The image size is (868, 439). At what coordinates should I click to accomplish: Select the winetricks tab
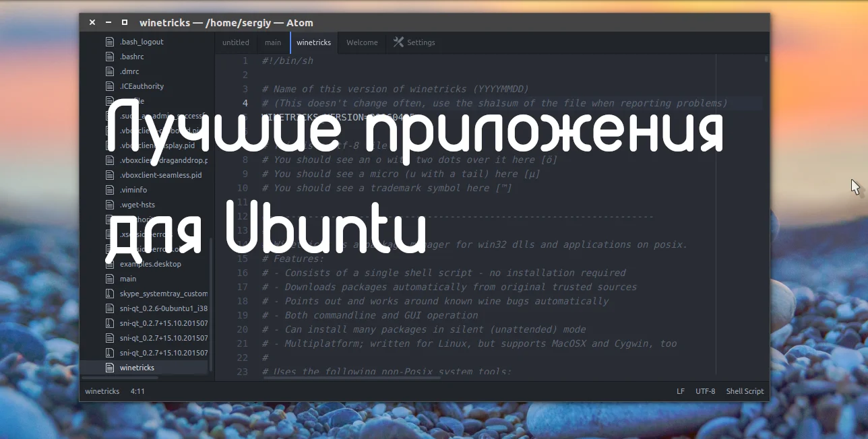pos(314,42)
